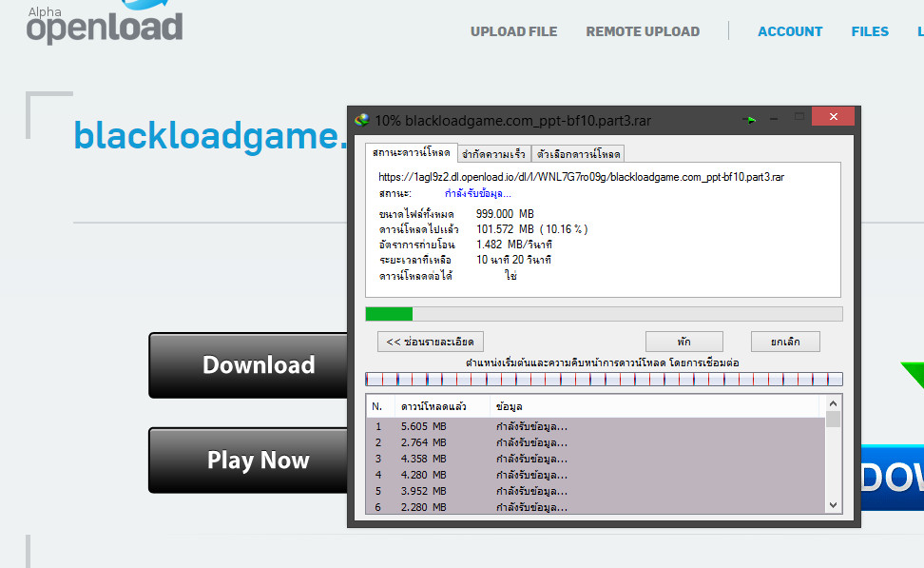Click scroll up arrow in connections list
This screenshot has width=924, height=568.
pyautogui.click(x=833, y=403)
